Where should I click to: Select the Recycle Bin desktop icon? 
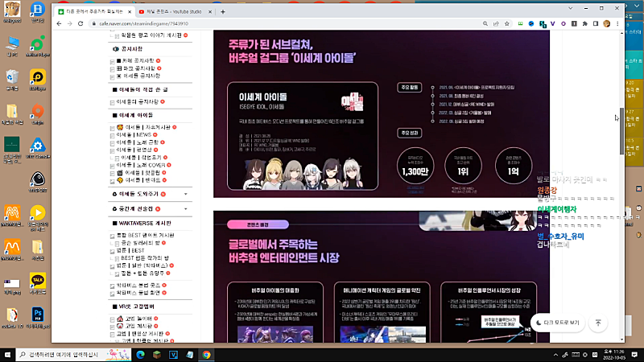pyautogui.click(x=12, y=80)
